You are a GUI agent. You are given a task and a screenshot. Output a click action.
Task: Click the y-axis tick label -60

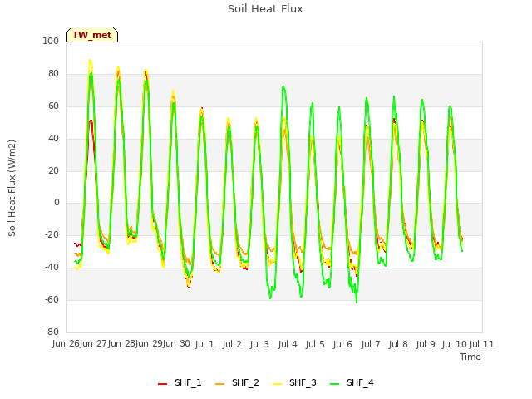(52, 299)
